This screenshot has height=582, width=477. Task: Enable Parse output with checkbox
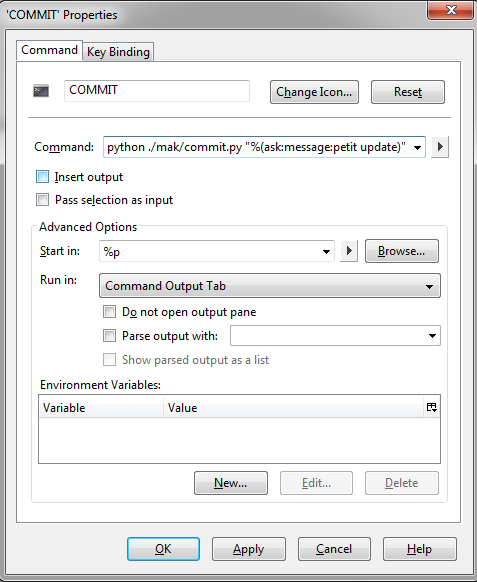click(x=109, y=336)
